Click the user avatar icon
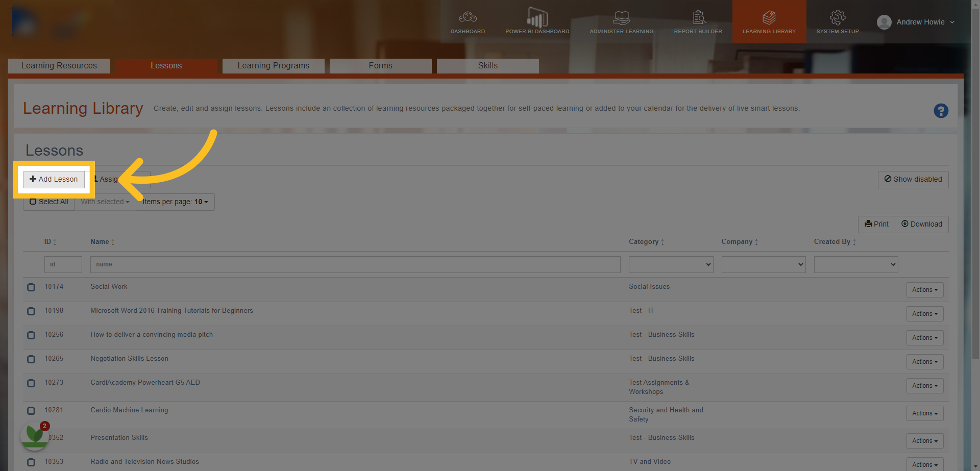Screen dimensions: 980x471 [884, 22]
